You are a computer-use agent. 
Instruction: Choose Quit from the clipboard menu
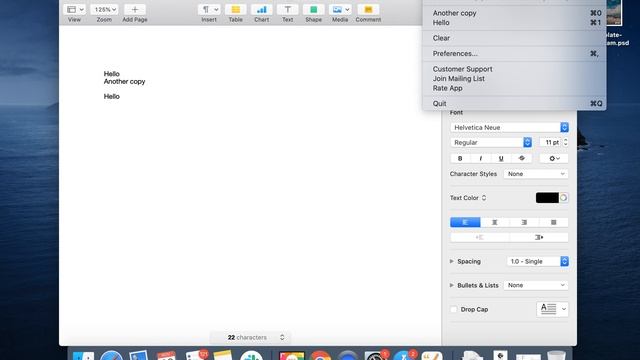coord(514,104)
